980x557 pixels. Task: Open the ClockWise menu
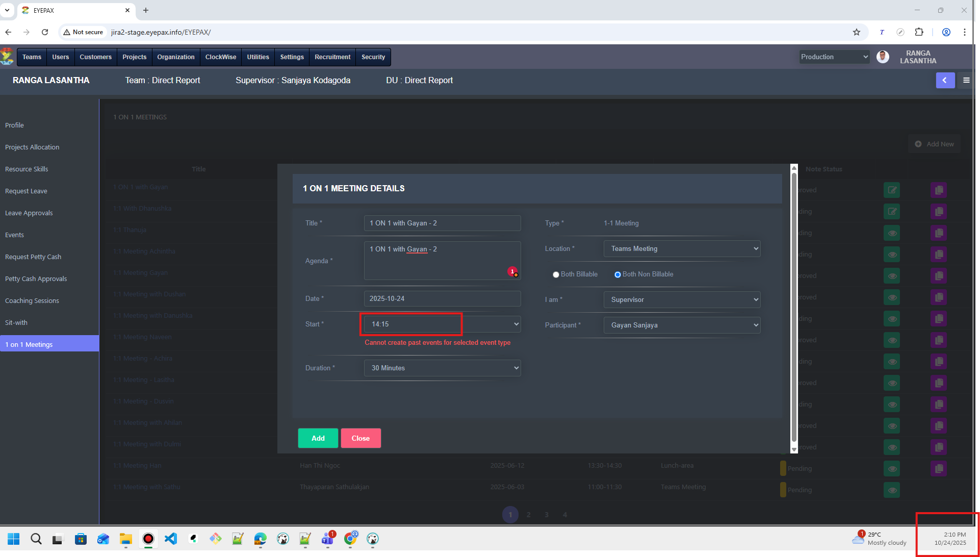pyautogui.click(x=220, y=57)
